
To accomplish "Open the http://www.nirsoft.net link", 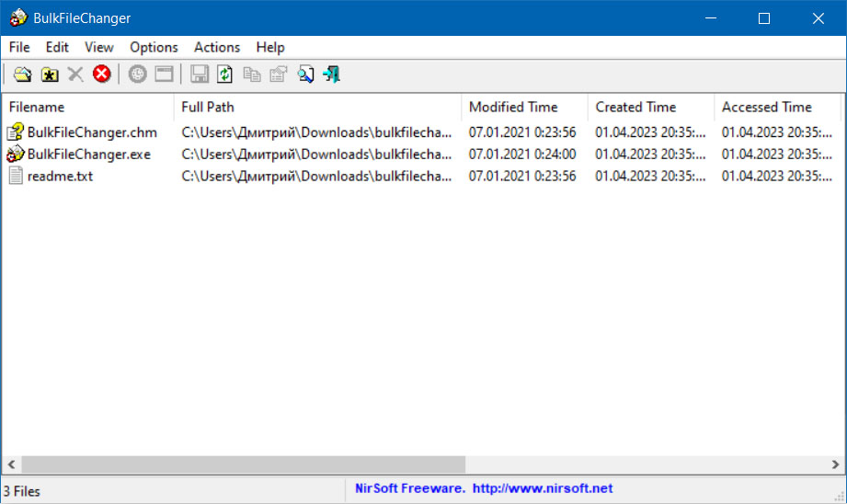I will coord(543,488).
